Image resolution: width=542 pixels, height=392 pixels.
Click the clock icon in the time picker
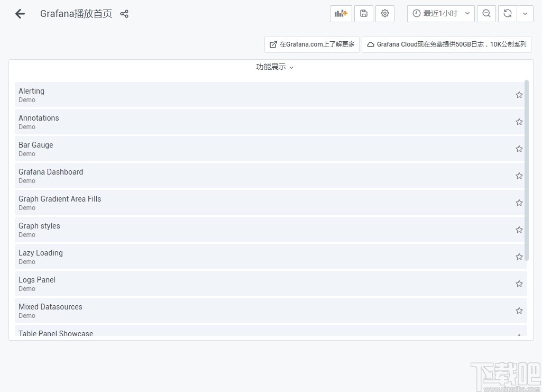[416, 14]
